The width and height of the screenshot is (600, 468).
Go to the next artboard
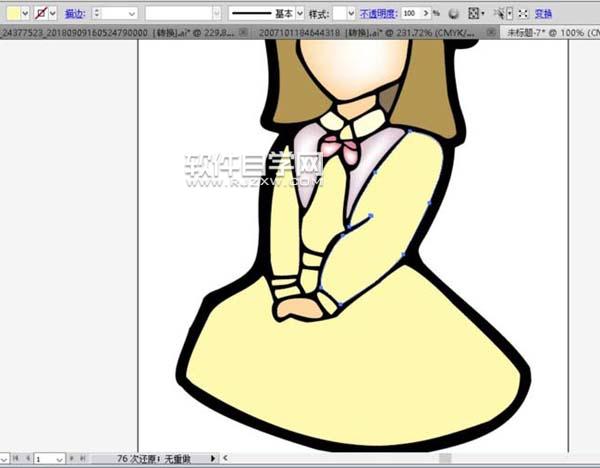coord(72,458)
